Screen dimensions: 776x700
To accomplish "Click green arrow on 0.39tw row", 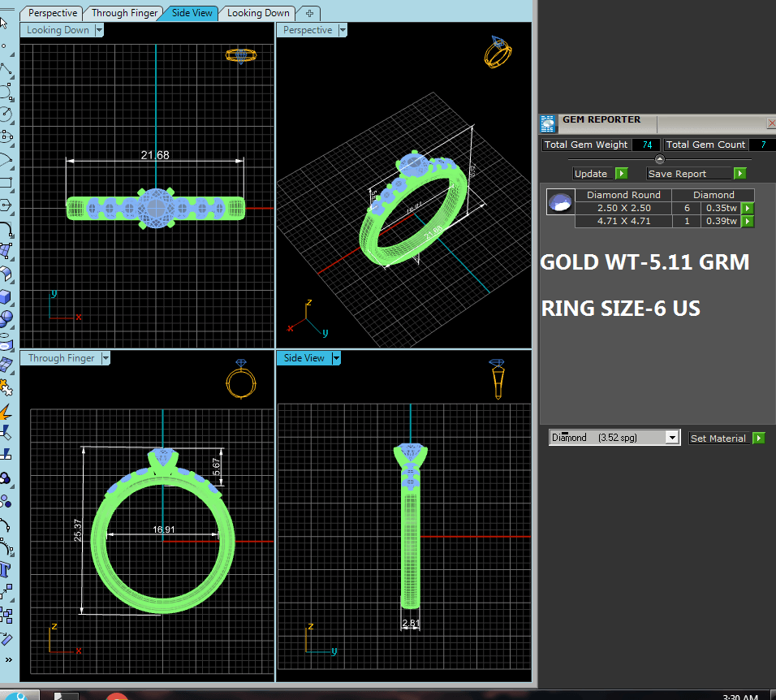I will point(748,221).
